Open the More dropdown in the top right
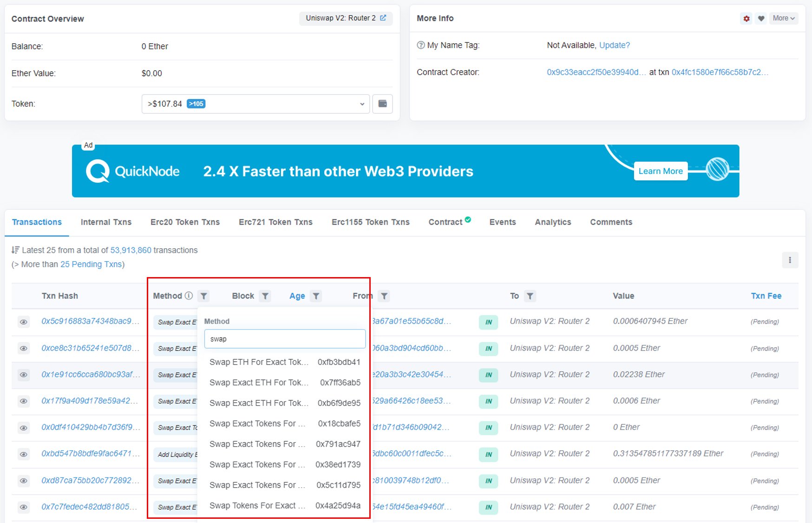Screen dimensions: 812x523 point(783,18)
